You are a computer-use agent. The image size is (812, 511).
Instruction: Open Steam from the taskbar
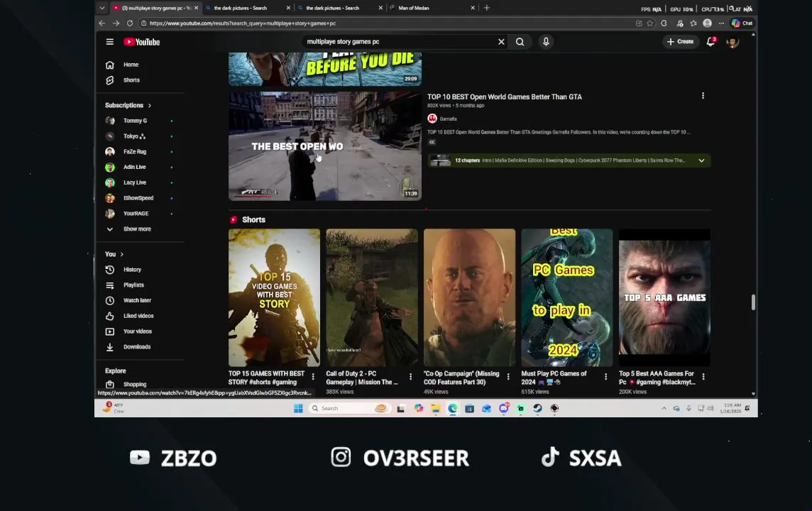click(x=537, y=409)
